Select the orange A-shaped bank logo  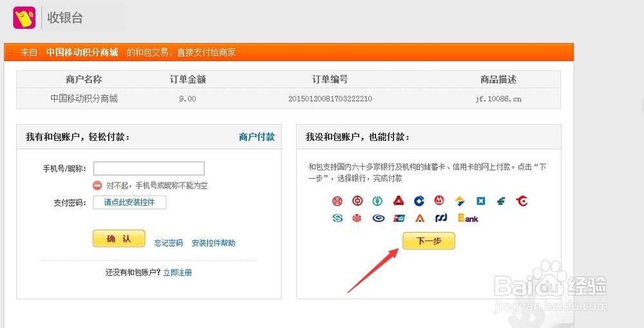(x=419, y=218)
